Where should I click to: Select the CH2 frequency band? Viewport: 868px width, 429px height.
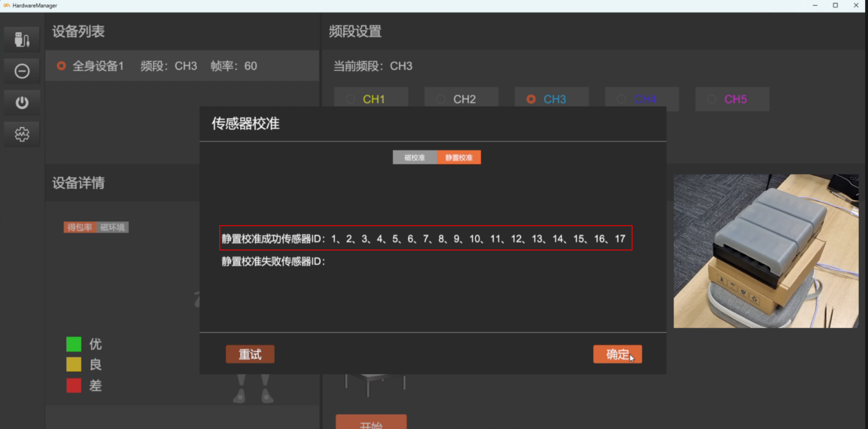tap(441, 99)
